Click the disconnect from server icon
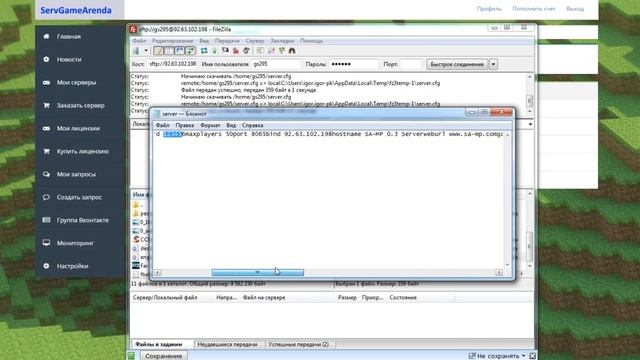Viewport: 640px width, 360px height. pyautogui.click(x=236, y=51)
